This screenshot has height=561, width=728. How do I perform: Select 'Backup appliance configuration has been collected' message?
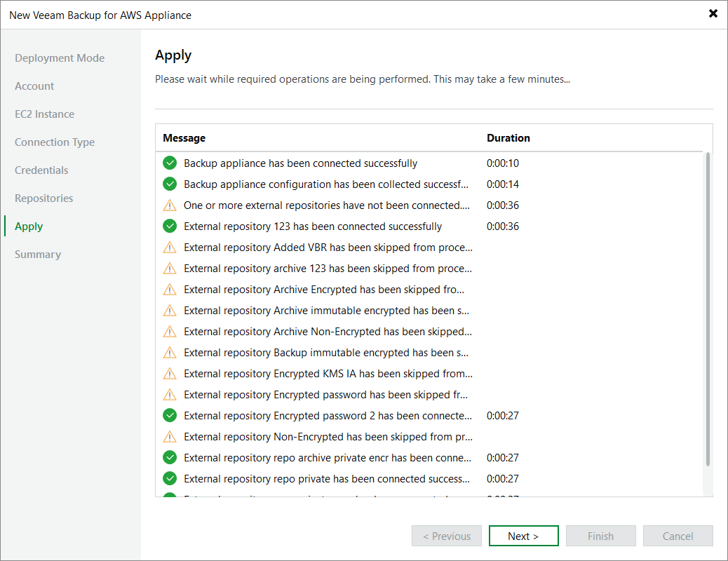point(326,184)
